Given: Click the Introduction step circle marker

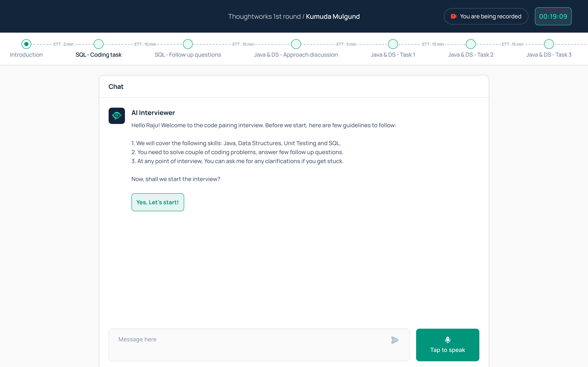Looking at the screenshot, I should pos(26,44).
